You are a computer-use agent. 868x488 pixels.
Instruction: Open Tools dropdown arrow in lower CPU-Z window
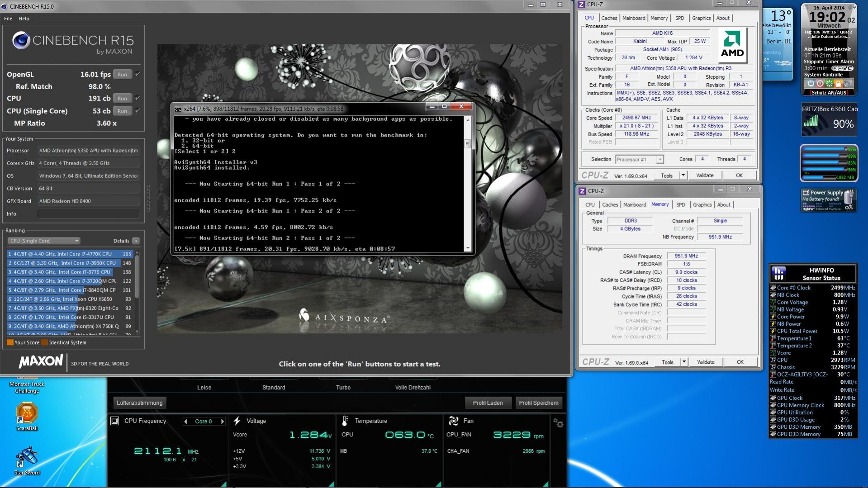(x=684, y=362)
